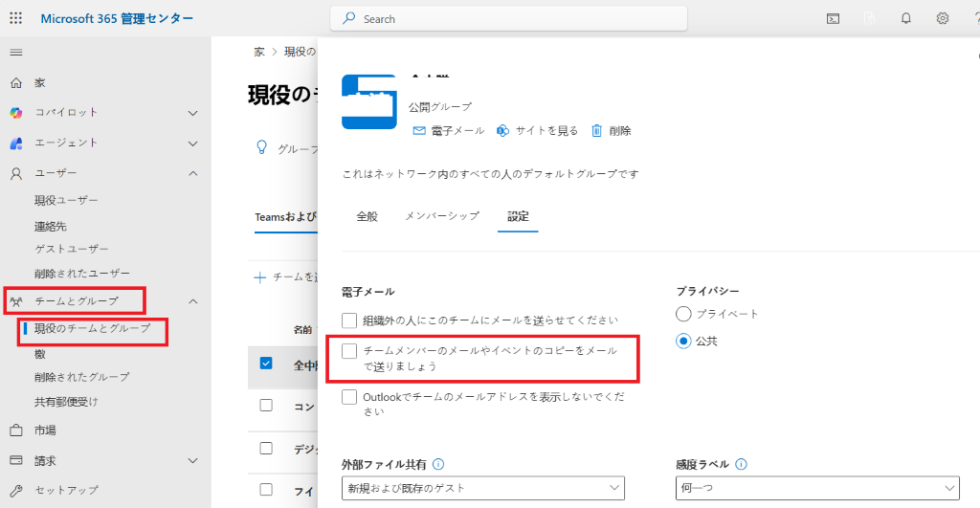Open the notifications bell icon

click(x=905, y=19)
